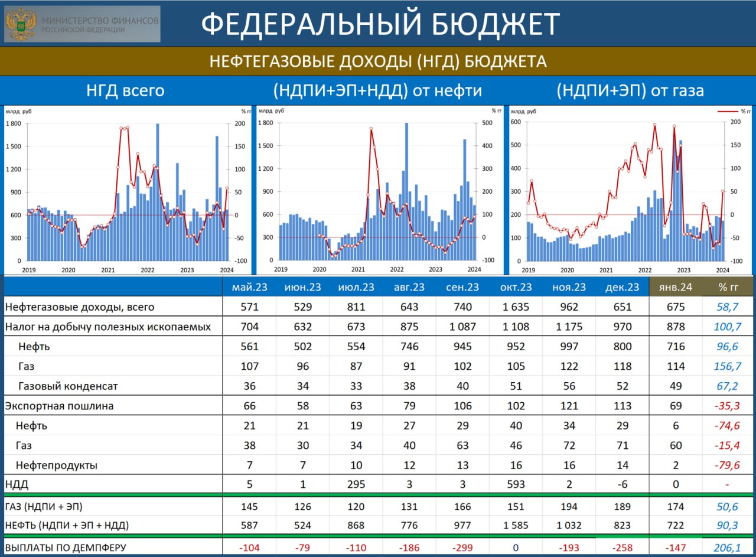
Task: Click the '1 032' oil total for ноя.23
Action: pos(569,526)
